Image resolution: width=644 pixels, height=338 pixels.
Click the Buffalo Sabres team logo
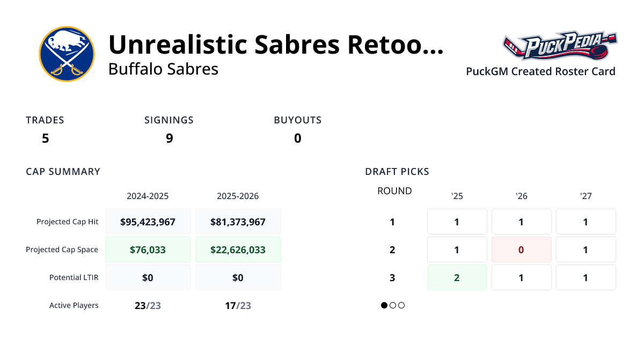[x=67, y=54]
